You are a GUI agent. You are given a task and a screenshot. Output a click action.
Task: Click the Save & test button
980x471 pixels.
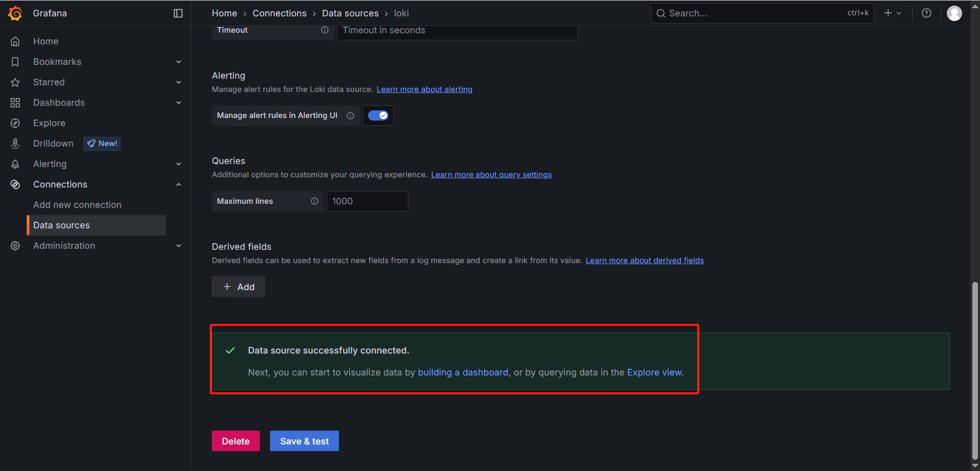point(304,441)
